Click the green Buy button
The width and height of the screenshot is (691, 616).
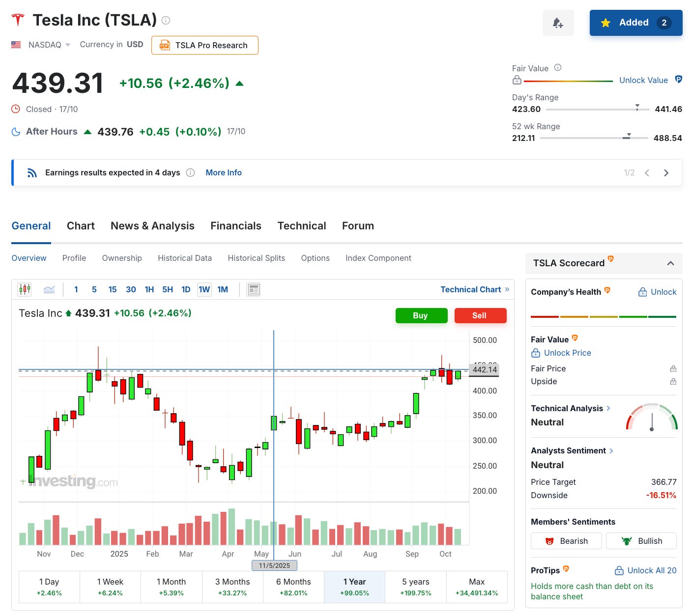(421, 315)
